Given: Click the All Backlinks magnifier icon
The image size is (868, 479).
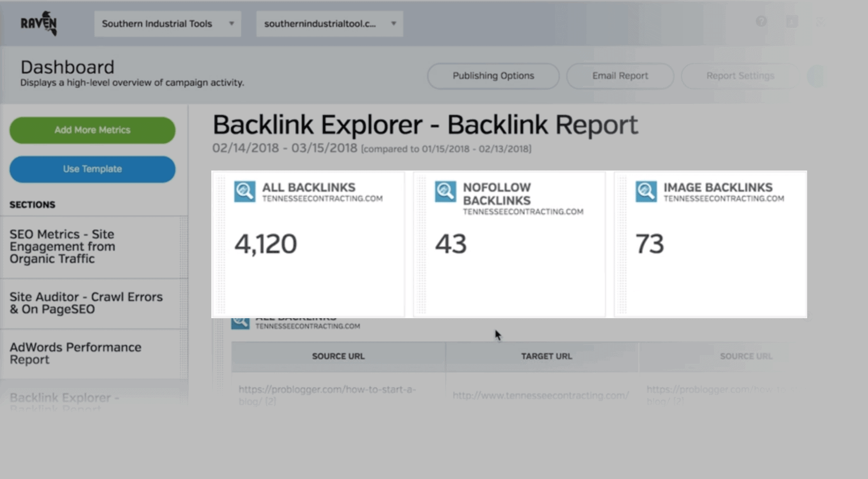Looking at the screenshot, I should tap(245, 192).
